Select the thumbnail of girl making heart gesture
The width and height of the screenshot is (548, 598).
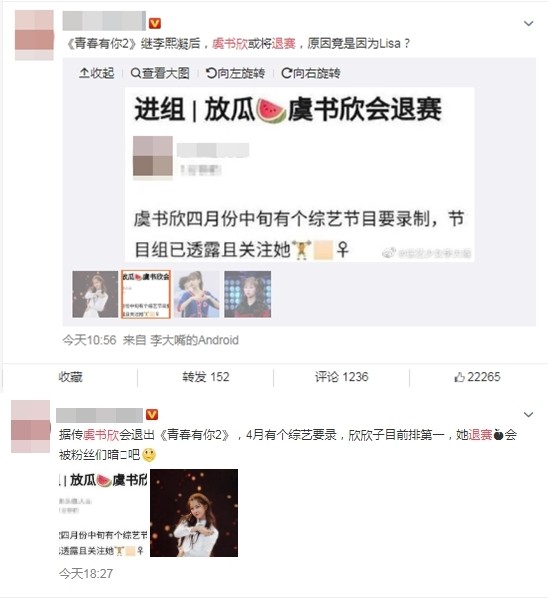[x=197, y=294]
